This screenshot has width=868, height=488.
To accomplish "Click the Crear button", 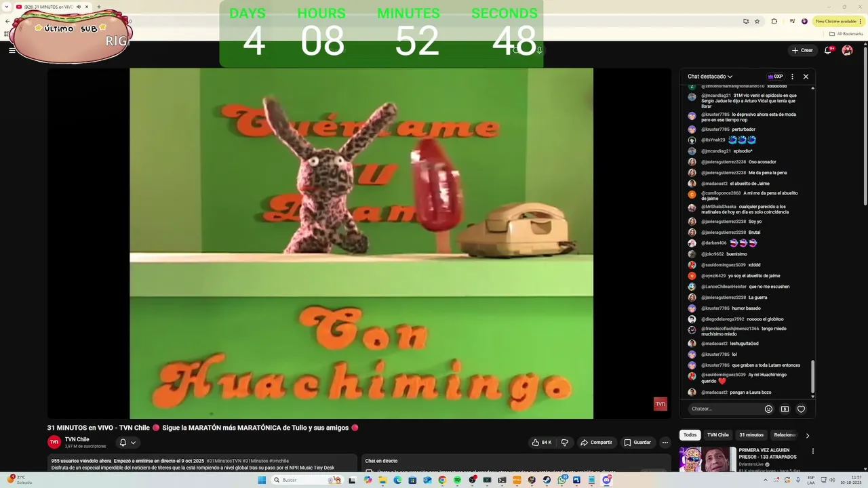I will [802, 50].
